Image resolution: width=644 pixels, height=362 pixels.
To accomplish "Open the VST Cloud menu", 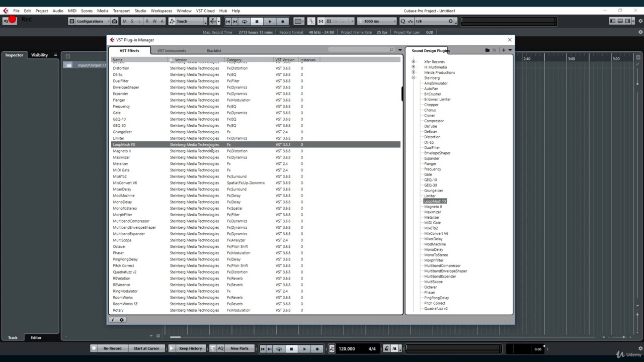I will (x=205, y=11).
